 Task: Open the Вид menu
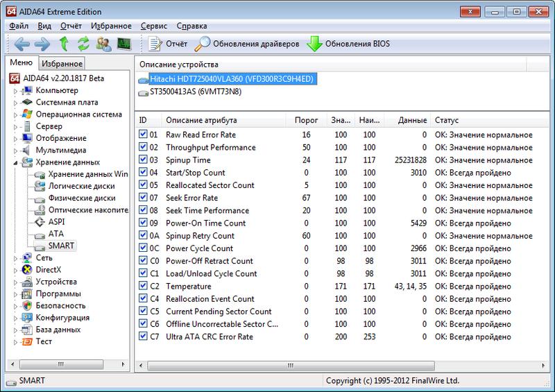point(44,26)
